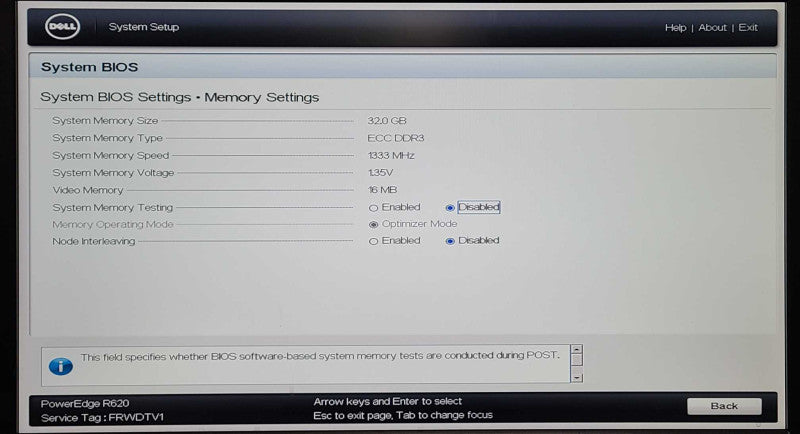Viewport: 800px width, 434px height.
Task: Click the Memory Operating Mode label
Action: click(x=113, y=224)
